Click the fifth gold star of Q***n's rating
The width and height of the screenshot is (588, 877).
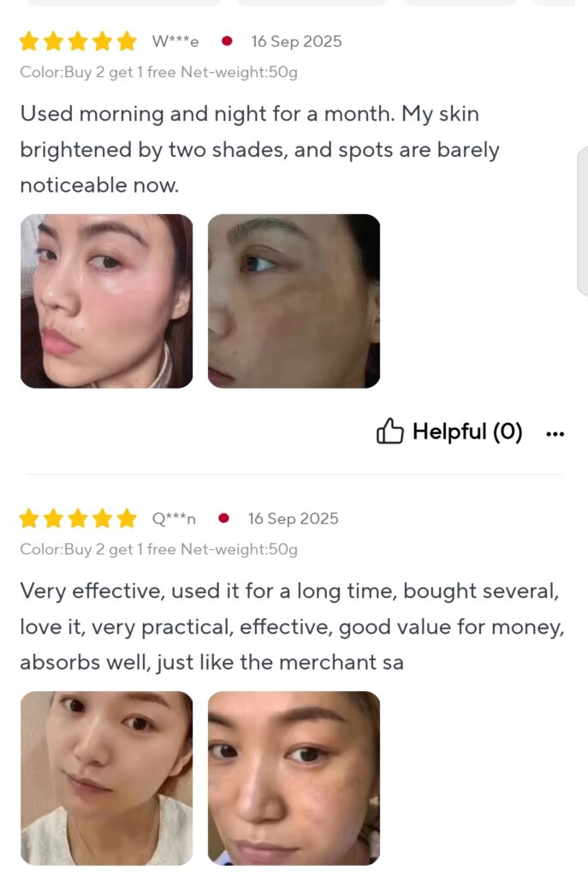(127, 518)
